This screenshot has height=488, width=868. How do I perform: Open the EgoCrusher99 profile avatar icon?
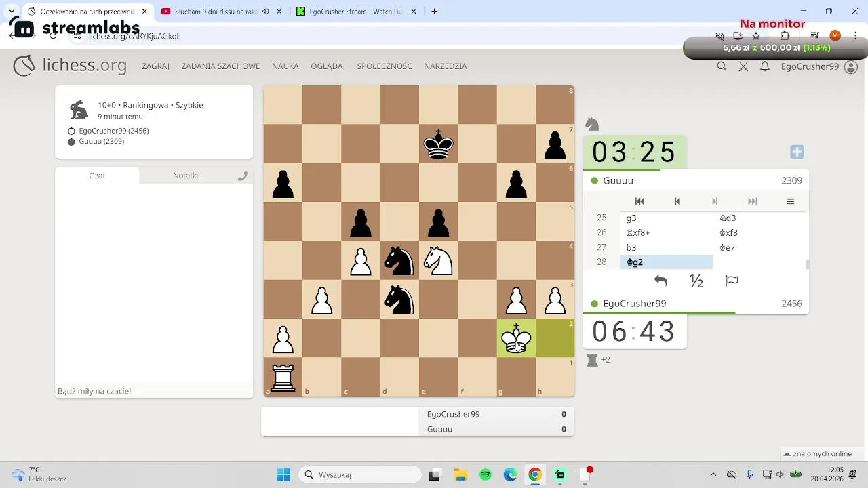(x=851, y=66)
